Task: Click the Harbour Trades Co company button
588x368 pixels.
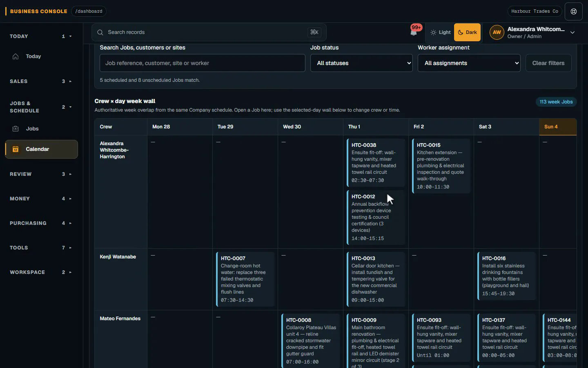Action: (535, 11)
